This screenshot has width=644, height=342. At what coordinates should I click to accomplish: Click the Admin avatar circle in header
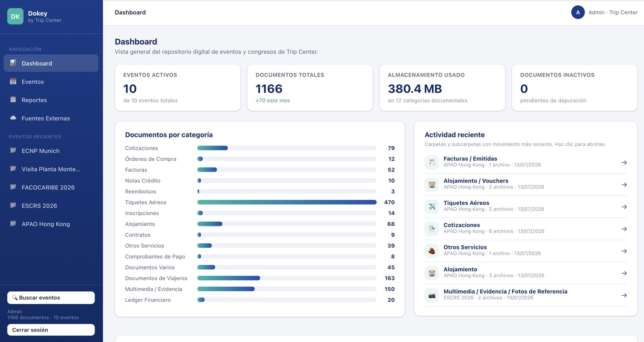[x=578, y=12]
